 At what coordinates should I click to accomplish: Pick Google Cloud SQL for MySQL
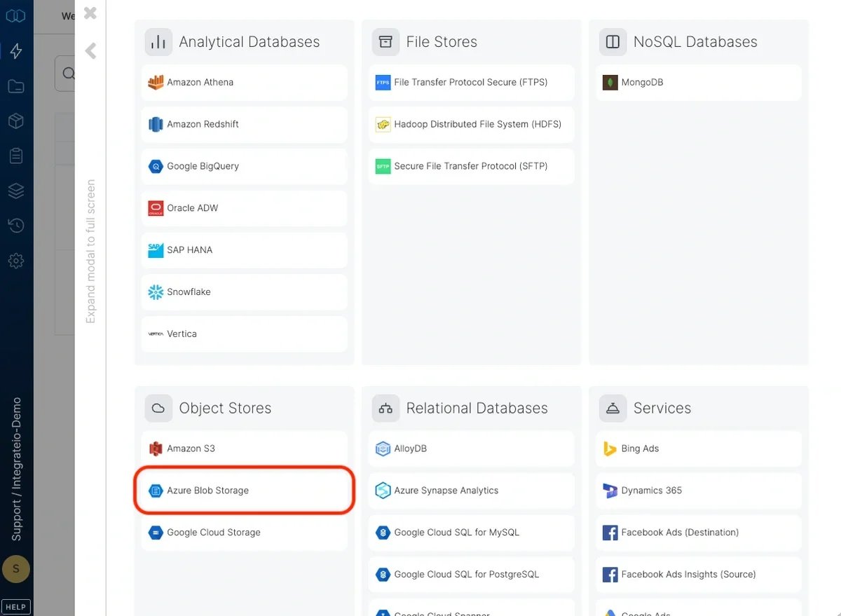pyautogui.click(x=471, y=533)
